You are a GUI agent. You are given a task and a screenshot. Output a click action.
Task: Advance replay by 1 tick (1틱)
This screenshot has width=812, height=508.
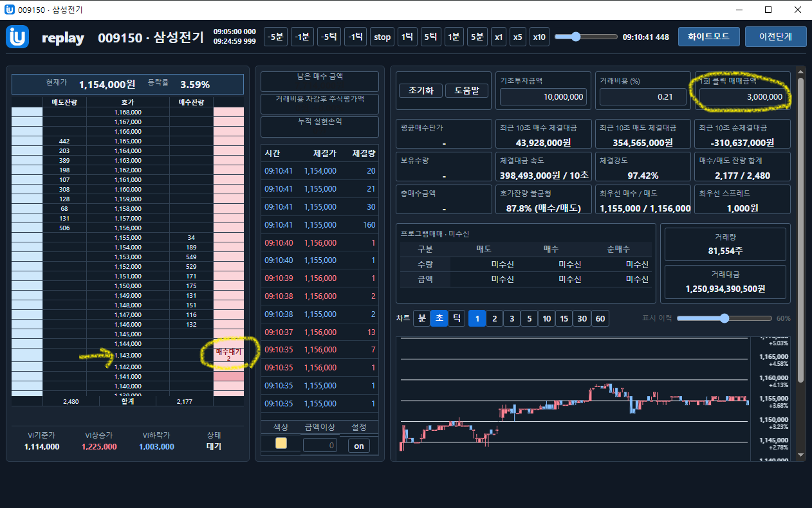(x=407, y=37)
